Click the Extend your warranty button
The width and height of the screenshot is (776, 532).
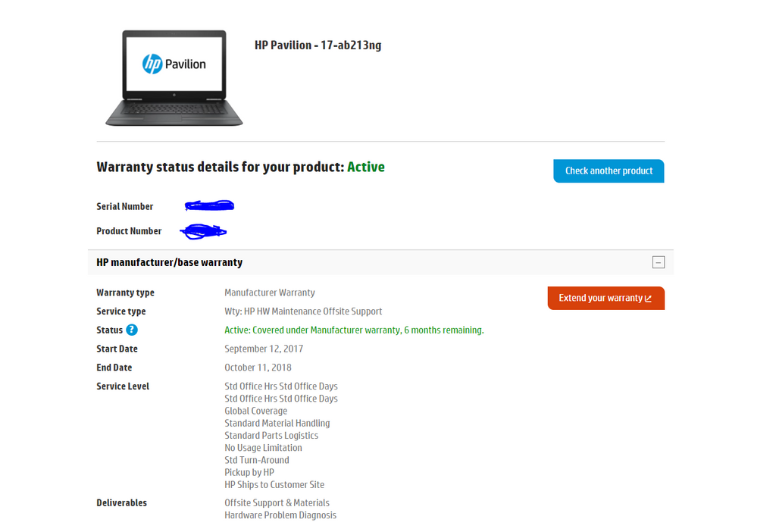tap(605, 298)
